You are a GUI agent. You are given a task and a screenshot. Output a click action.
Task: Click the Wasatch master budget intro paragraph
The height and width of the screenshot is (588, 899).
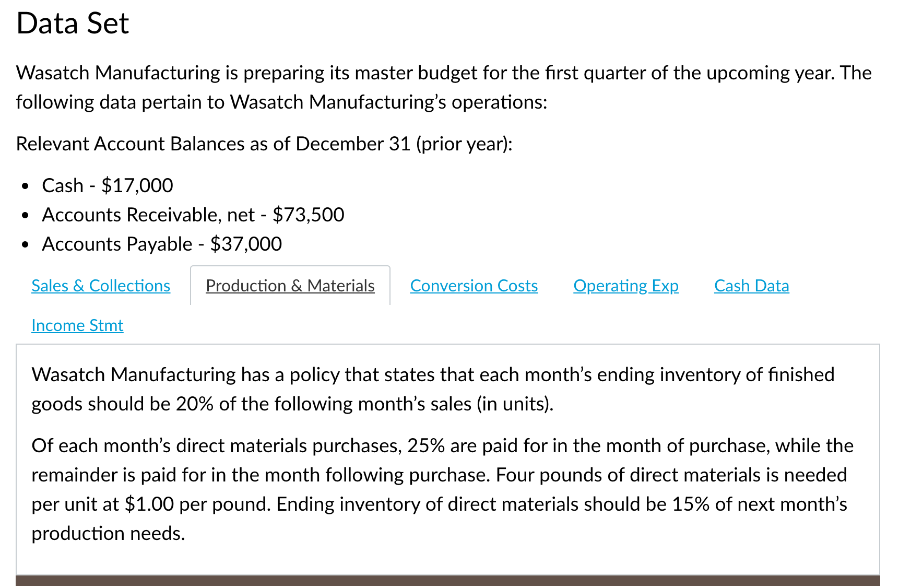(x=444, y=87)
